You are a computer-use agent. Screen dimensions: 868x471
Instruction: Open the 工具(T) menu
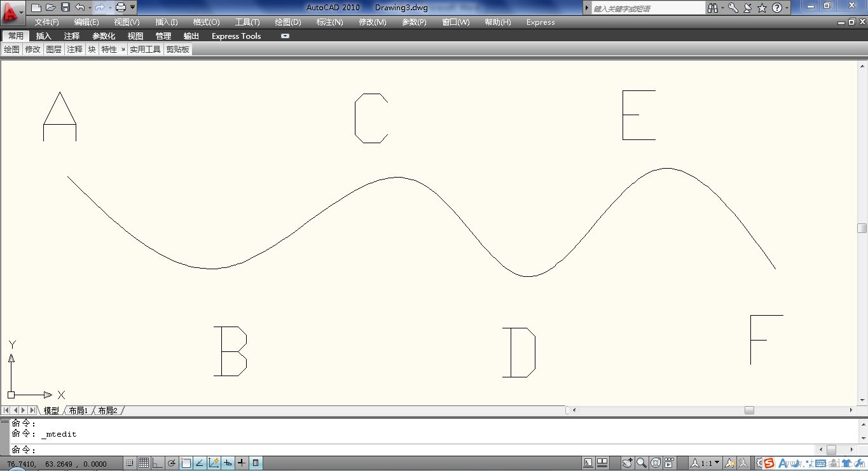point(247,22)
